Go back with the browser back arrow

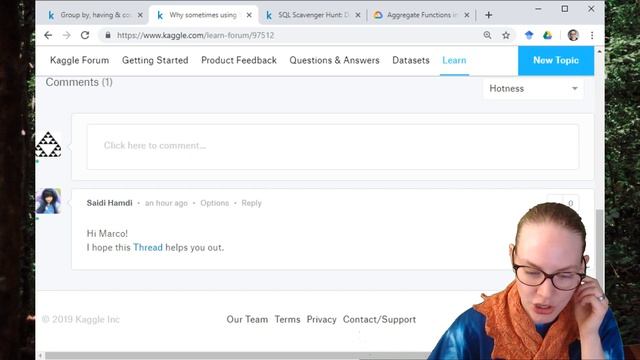pos(48,36)
